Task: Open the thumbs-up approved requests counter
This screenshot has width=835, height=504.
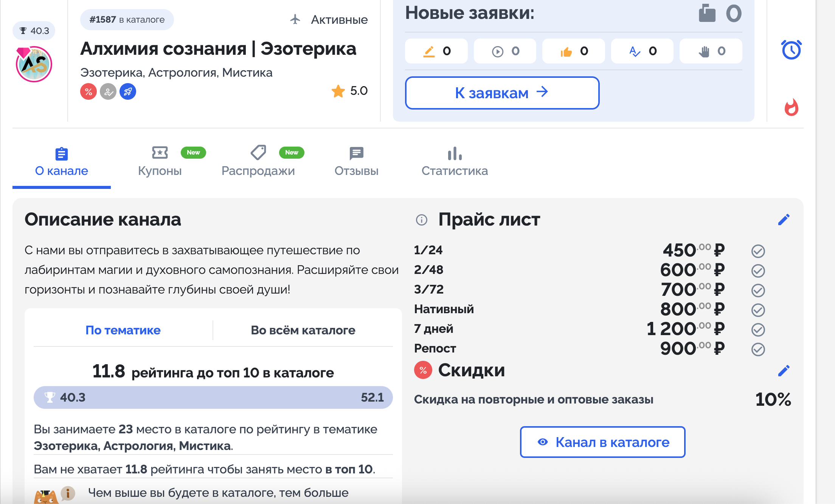Action: 574,51
